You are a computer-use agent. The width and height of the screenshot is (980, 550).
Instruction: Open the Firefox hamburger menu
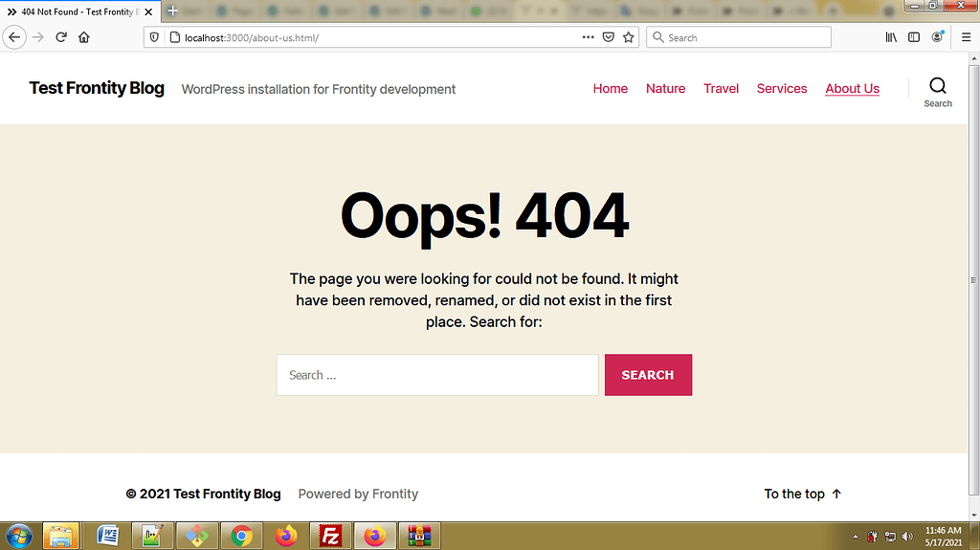966,37
